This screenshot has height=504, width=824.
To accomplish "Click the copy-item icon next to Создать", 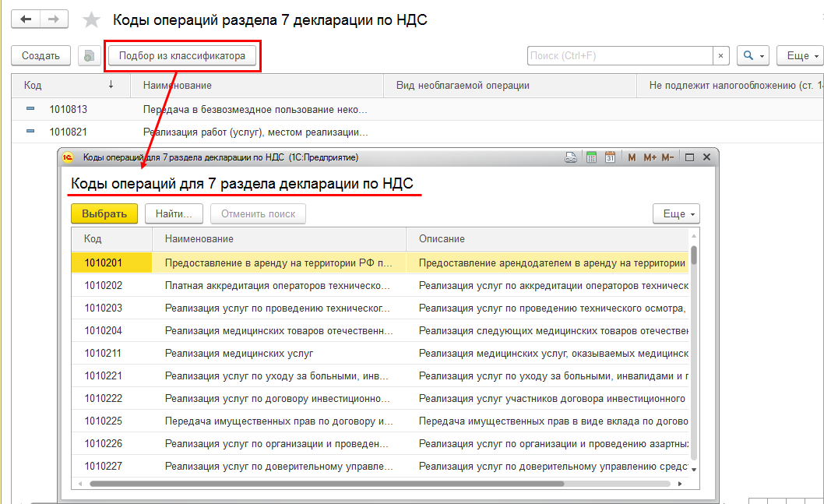I will (x=90, y=56).
